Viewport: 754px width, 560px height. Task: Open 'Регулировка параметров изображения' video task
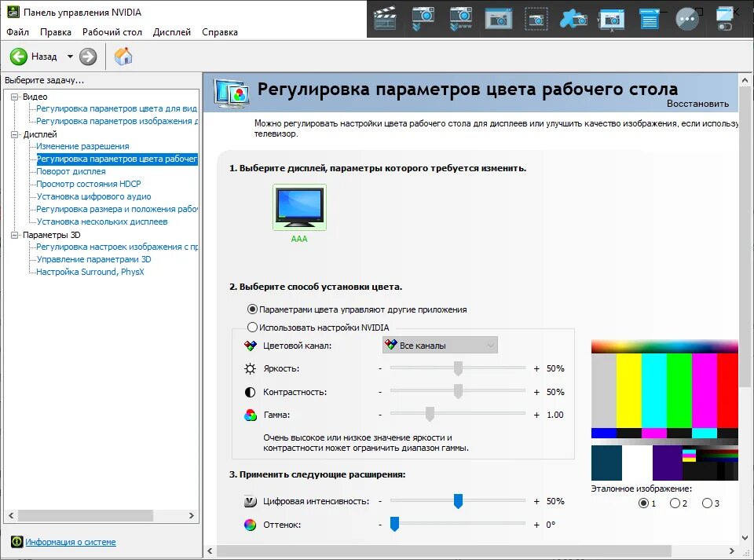117,121
